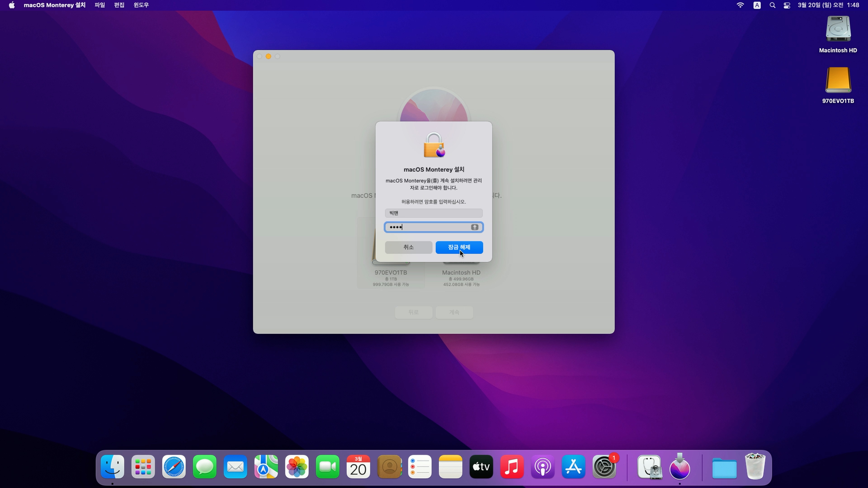This screenshot has width=868, height=488.
Task: Open Disk Utility from the Dock
Action: (649, 467)
